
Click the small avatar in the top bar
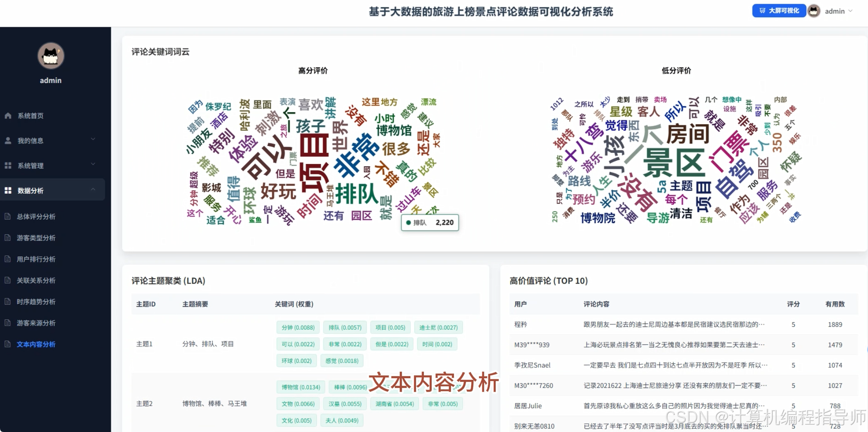coord(813,11)
